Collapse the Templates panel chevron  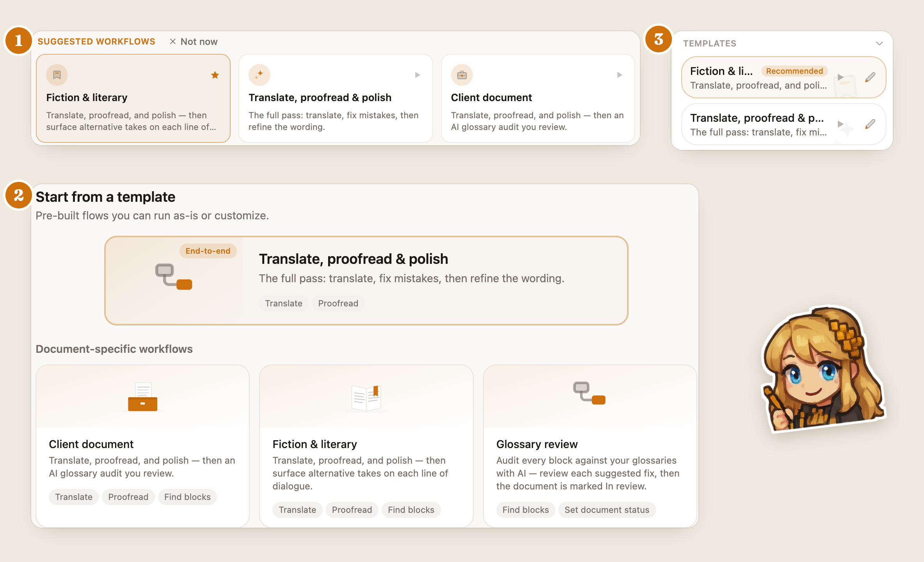point(879,43)
